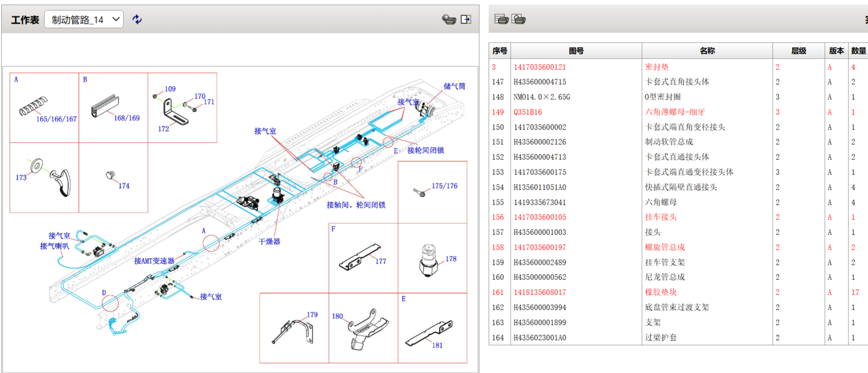Click the print with preview icon in right panel

pyautogui.click(x=518, y=19)
